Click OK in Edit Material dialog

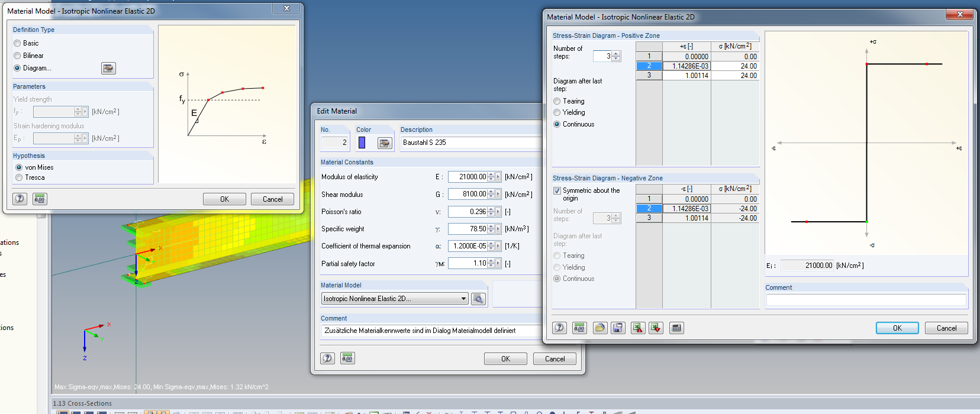click(x=505, y=359)
